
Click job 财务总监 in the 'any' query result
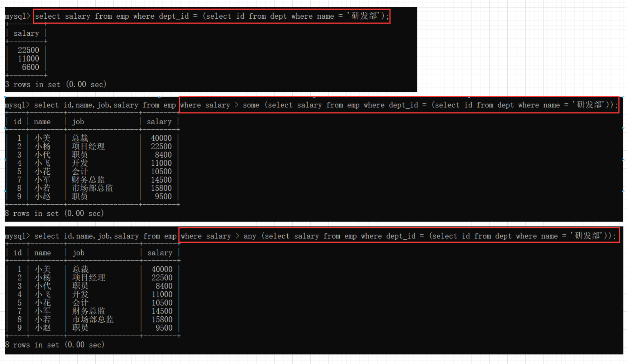89,311
